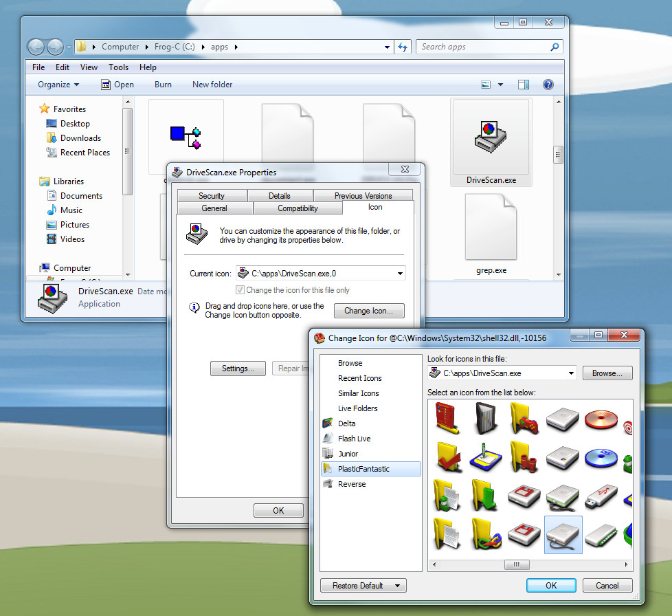Select the drawing tablet with green pen icon

(x=486, y=457)
